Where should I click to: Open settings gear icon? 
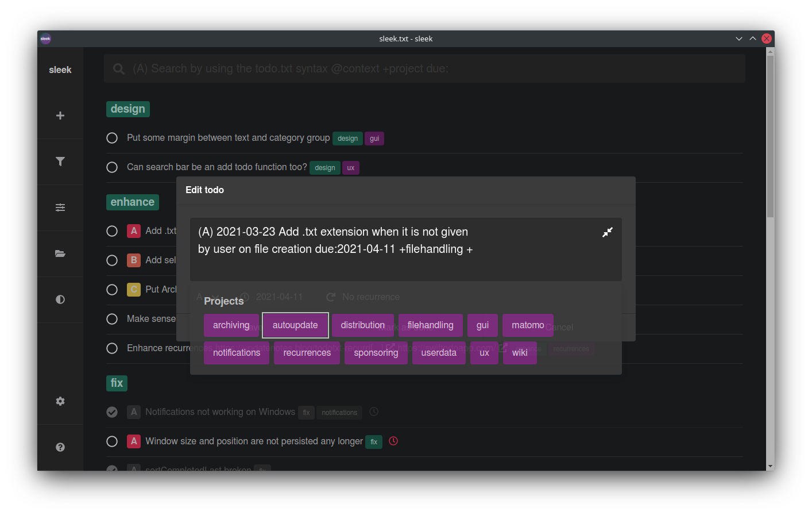(x=60, y=401)
